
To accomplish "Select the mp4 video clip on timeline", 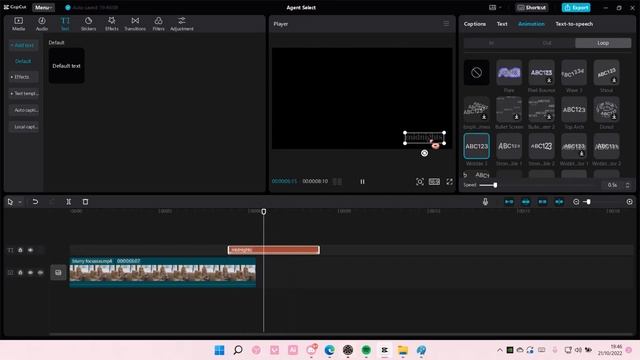I will pyautogui.click(x=162, y=272).
